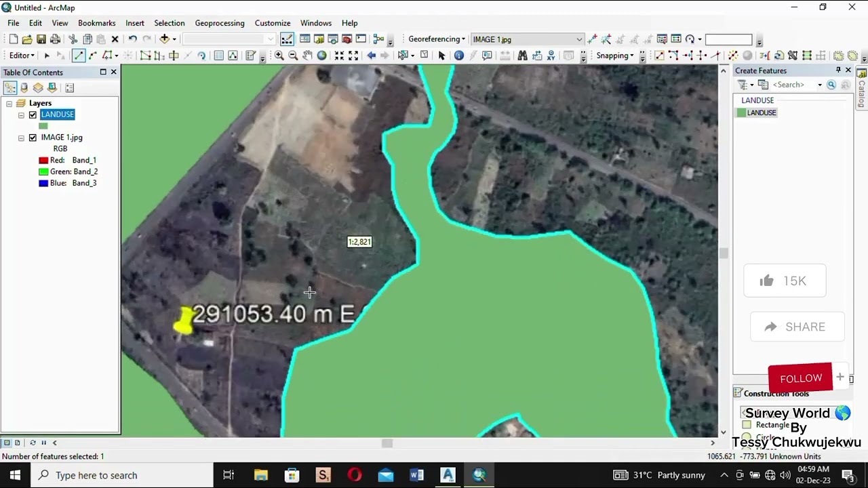This screenshot has height=488, width=868.
Task: Click the LANDUSE green symbol swatch
Action: pyautogui.click(x=43, y=126)
